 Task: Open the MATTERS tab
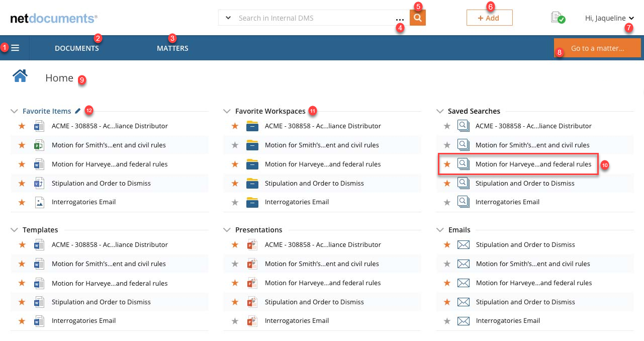click(172, 48)
